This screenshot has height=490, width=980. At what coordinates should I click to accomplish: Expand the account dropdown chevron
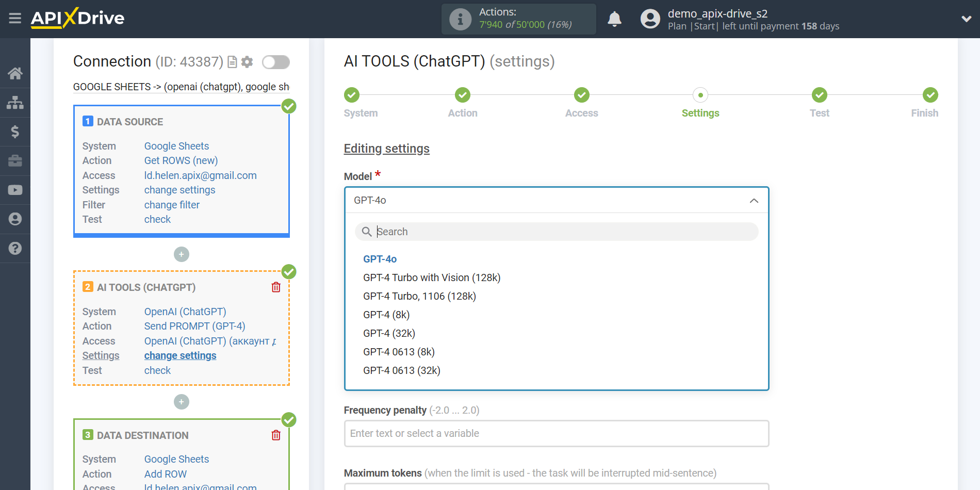966,19
